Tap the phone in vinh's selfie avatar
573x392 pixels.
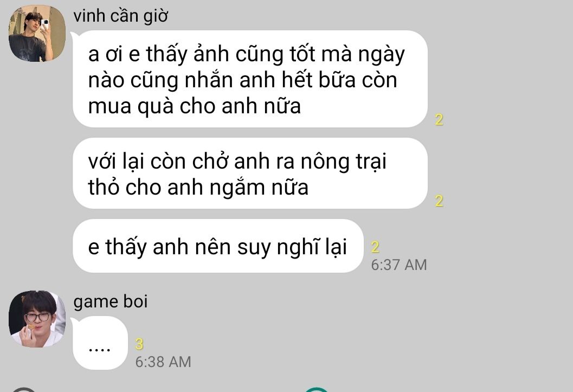45,25
